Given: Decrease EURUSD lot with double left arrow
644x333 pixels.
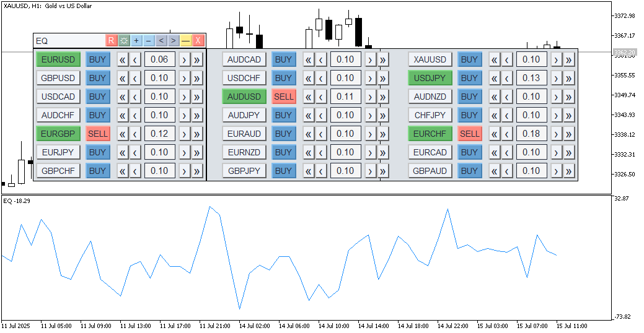Looking at the screenshot, I should click(122, 59).
